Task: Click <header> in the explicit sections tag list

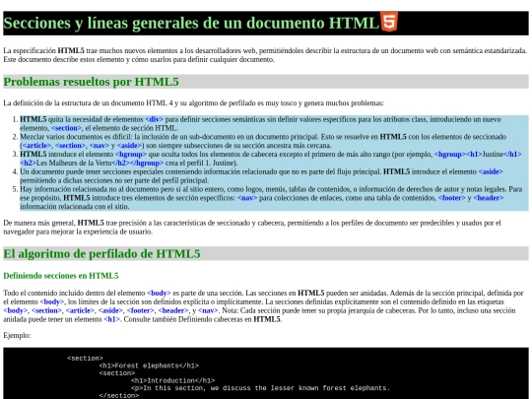Action: [x=173, y=310]
